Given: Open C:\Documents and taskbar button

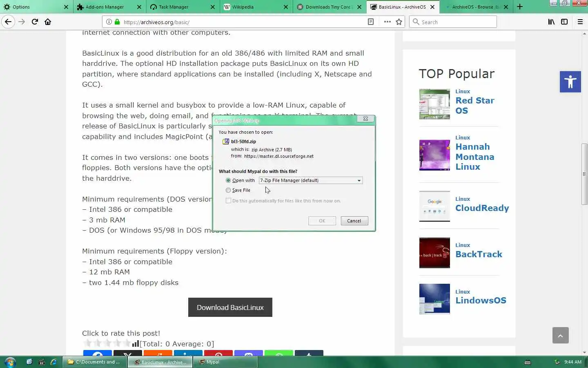Looking at the screenshot, I should pyautogui.click(x=94, y=362).
